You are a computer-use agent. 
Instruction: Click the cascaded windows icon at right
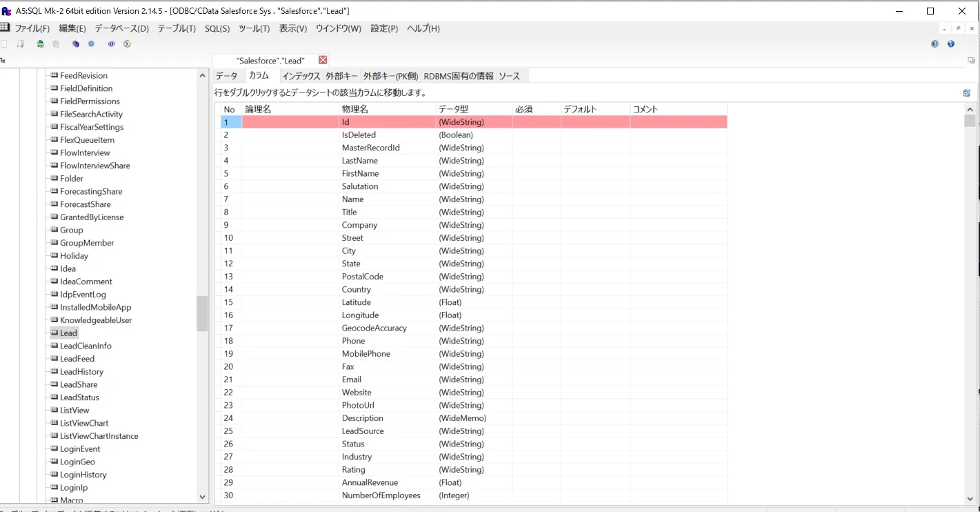point(971,60)
